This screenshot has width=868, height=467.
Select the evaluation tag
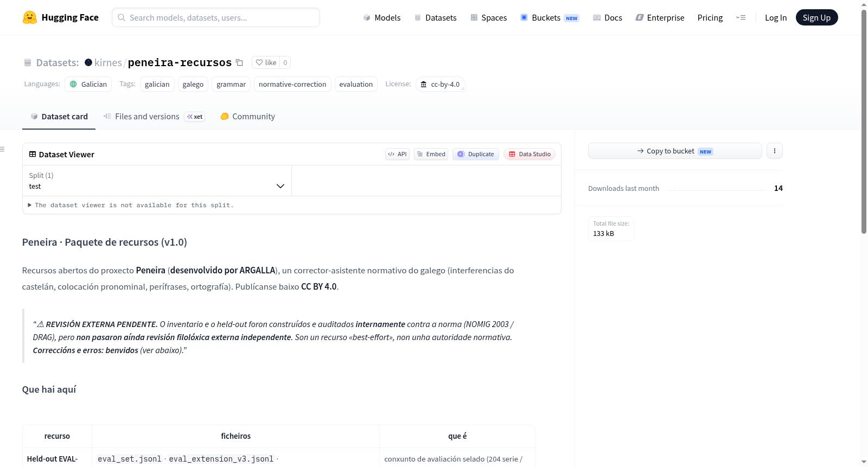pyautogui.click(x=356, y=84)
